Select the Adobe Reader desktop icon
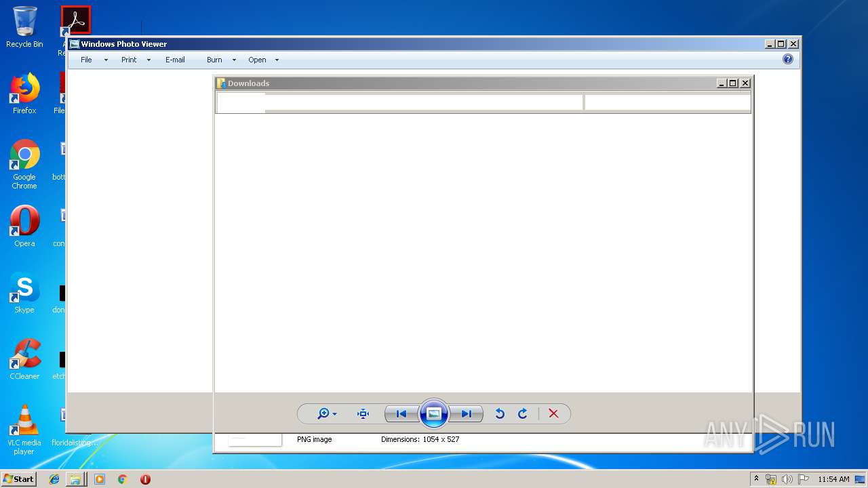This screenshot has height=488, width=868. point(75,20)
